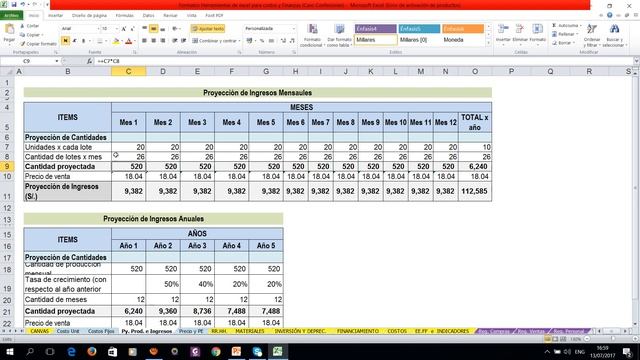
Task: Align text to bottom
Action: tap(162, 29)
